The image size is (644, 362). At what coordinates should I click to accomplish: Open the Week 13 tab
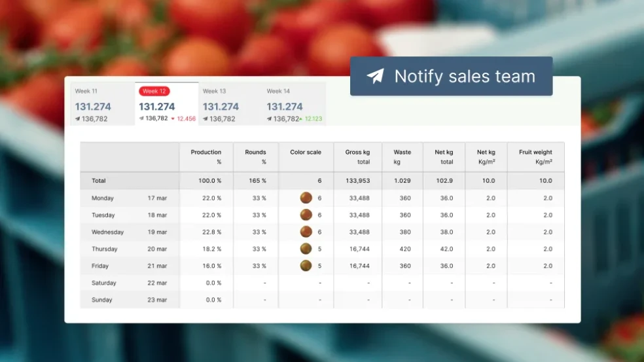pos(229,103)
